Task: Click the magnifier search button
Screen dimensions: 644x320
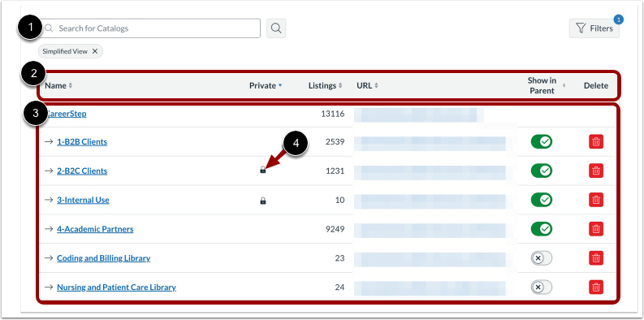Action: [x=276, y=28]
